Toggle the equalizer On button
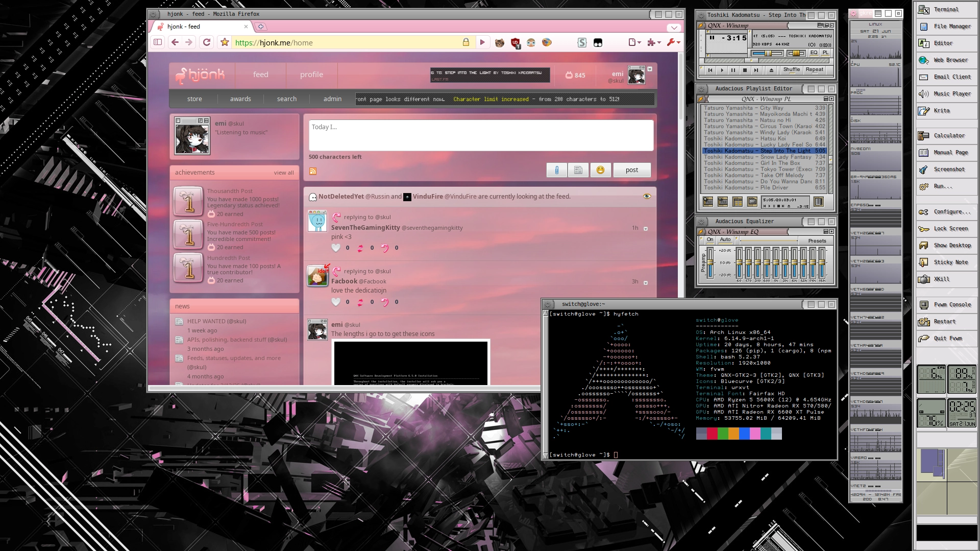 [x=710, y=240]
